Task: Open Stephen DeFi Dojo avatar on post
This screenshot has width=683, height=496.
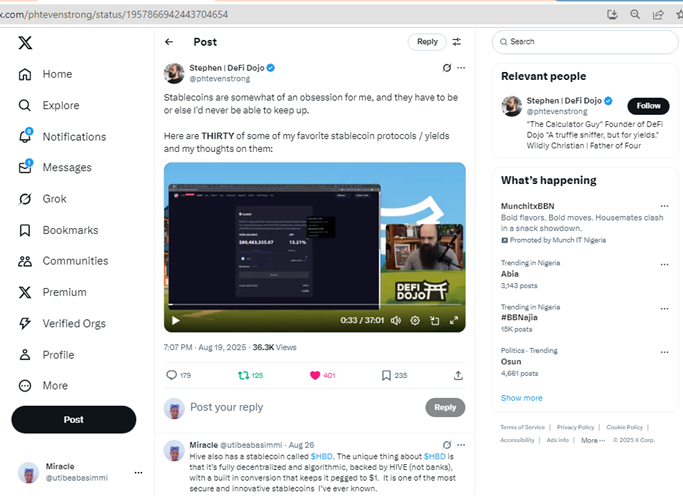Action: click(x=174, y=73)
